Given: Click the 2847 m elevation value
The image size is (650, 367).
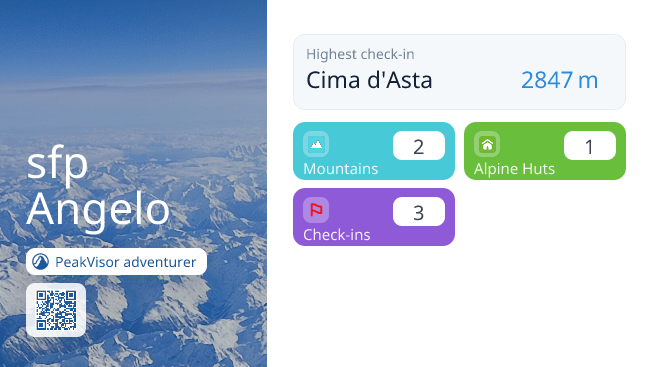Looking at the screenshot, I should pyautogui.click(x=559, y=80).
